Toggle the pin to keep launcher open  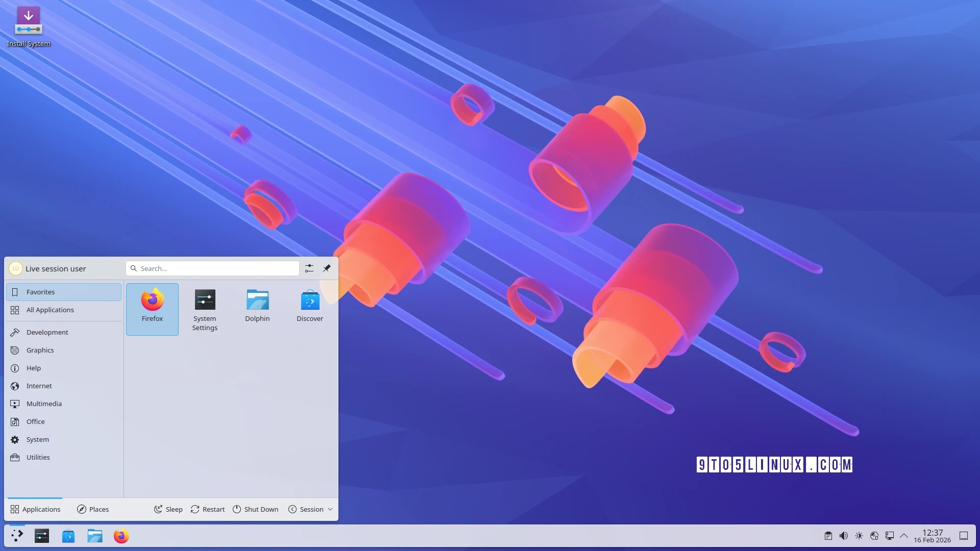pyautogui.click(x=327, y=268)
